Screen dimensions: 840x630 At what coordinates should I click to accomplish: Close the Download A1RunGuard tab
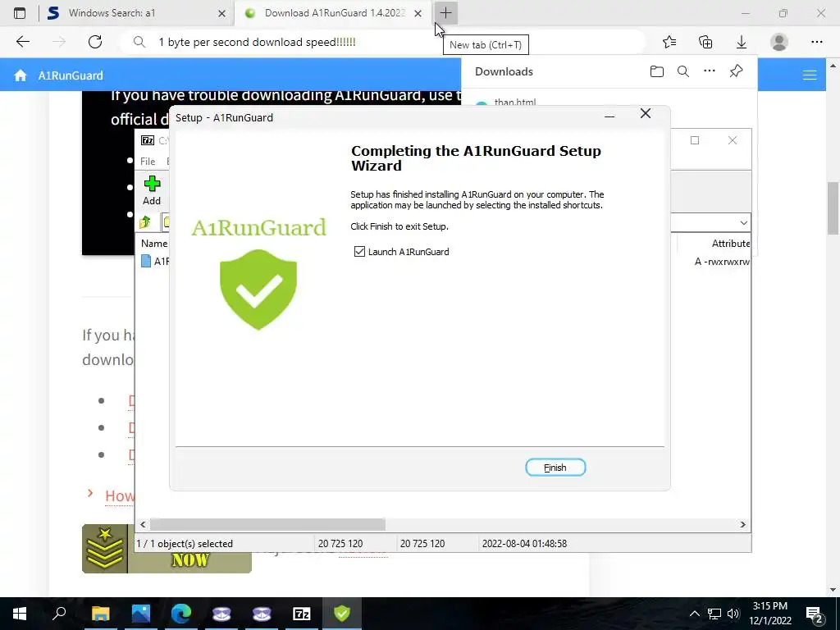click(x=418, y=13)
